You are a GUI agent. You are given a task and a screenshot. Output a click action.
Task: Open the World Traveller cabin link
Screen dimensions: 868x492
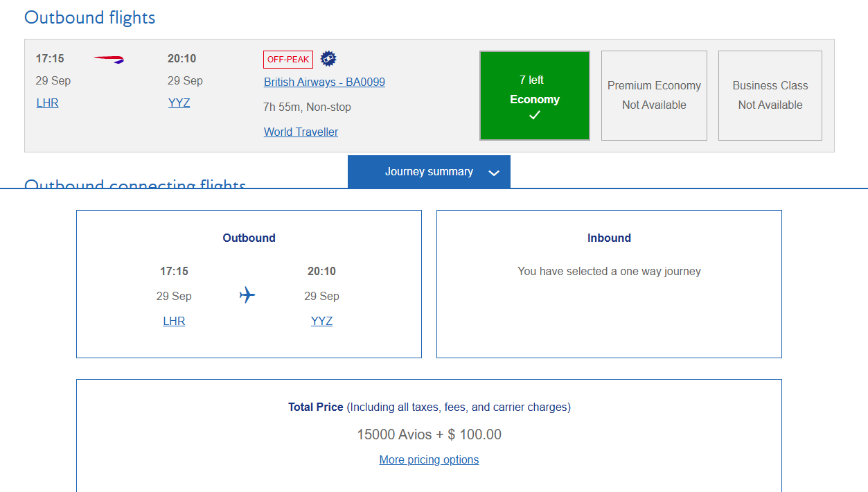click(x=301, y=132)
